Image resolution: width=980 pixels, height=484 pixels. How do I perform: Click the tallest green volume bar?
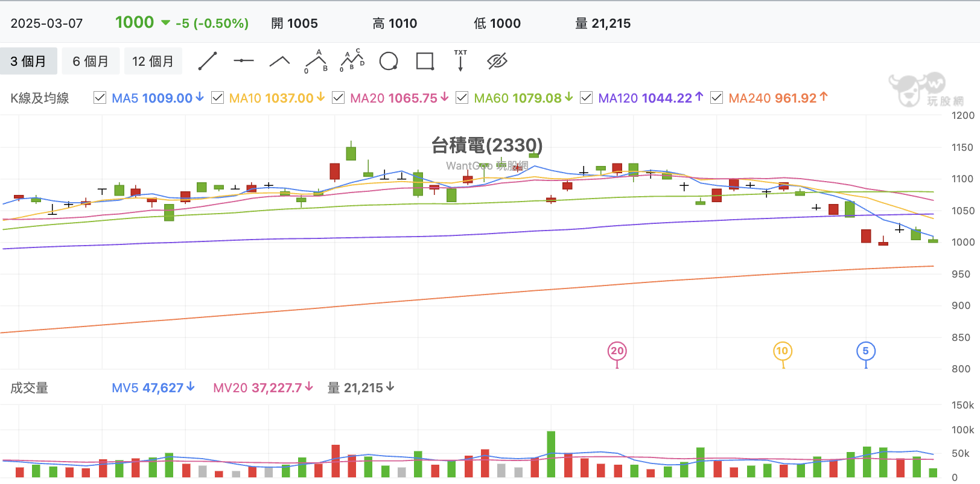[x=551, y=454]
